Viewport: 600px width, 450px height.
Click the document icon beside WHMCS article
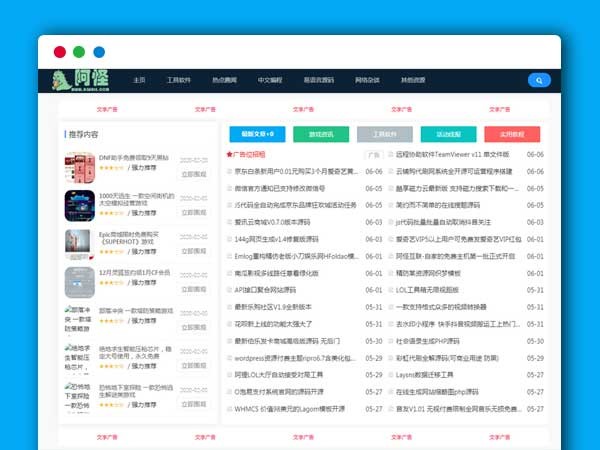(228, 409)
